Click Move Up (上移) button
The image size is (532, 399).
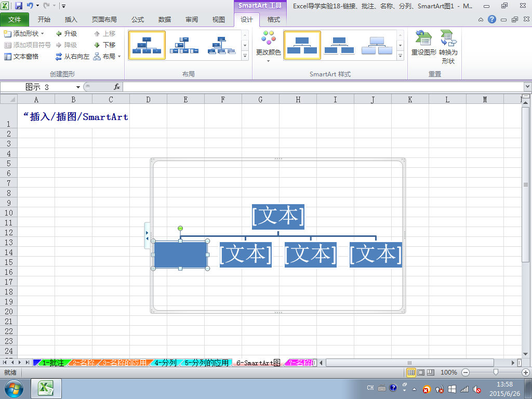click(104, 34)
